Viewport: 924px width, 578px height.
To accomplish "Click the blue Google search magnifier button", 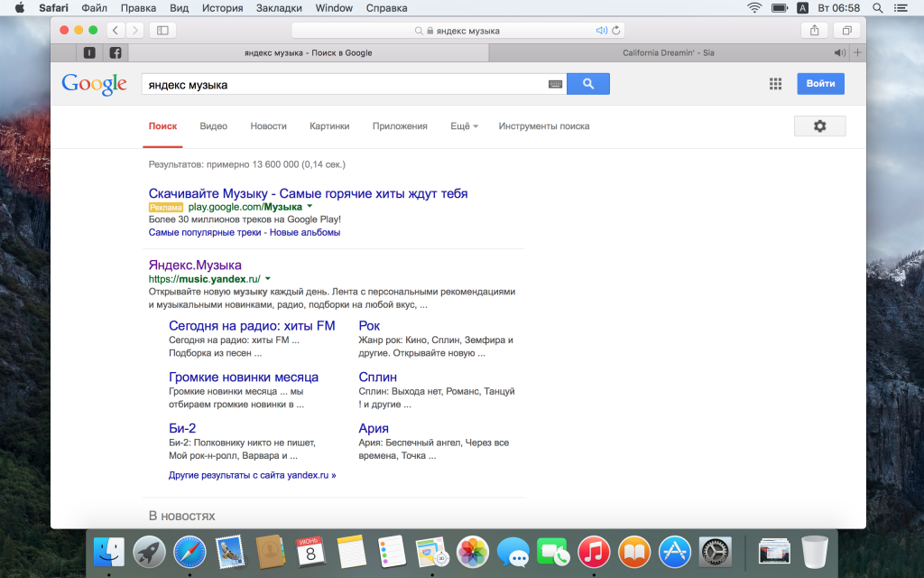I will (x=587, y=84).
